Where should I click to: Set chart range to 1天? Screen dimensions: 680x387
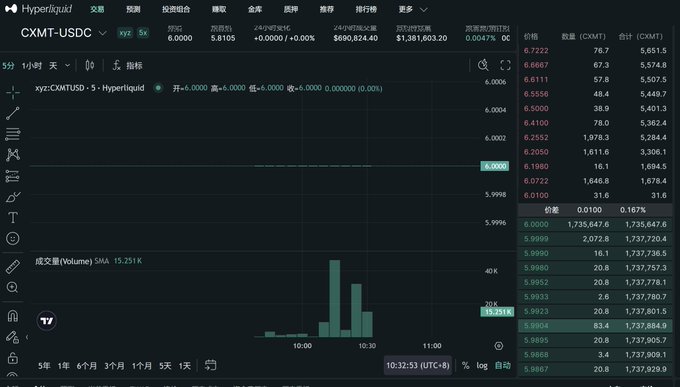(185, 366)
